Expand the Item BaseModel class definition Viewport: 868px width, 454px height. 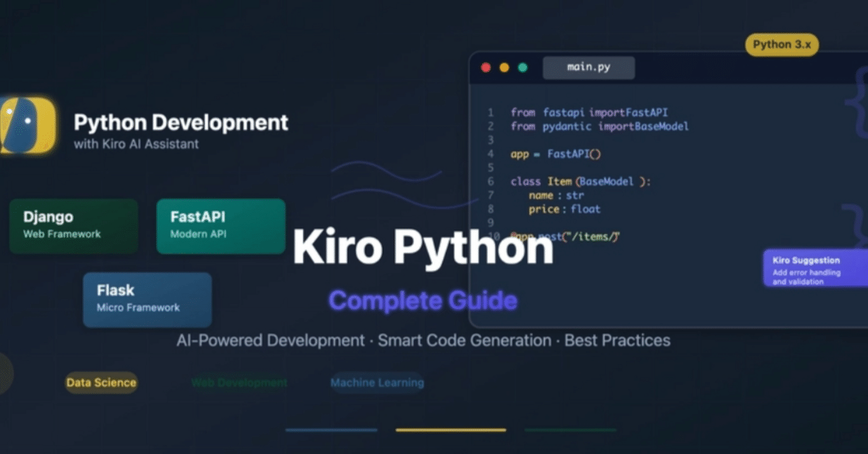(580, 181)
